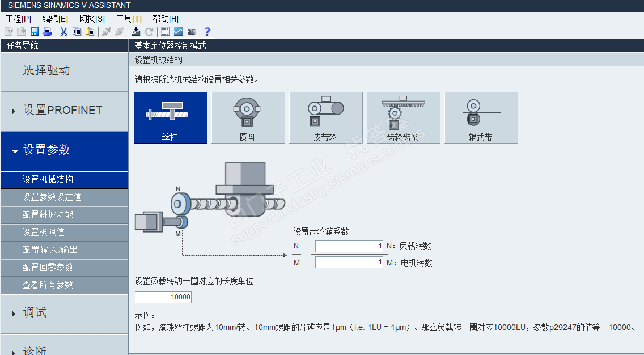The height and width of the screenshot is (355, 644).
Task: Open the 查看所有参数 sub-item
Action: (65, 285)
